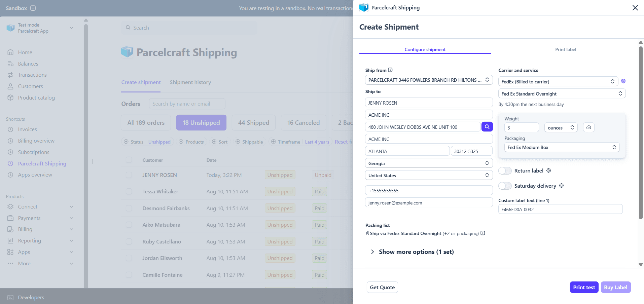Viewport: 644px width, 304px height.
Task: Click the Balances sidebar icon
Action: pos(10,64)
